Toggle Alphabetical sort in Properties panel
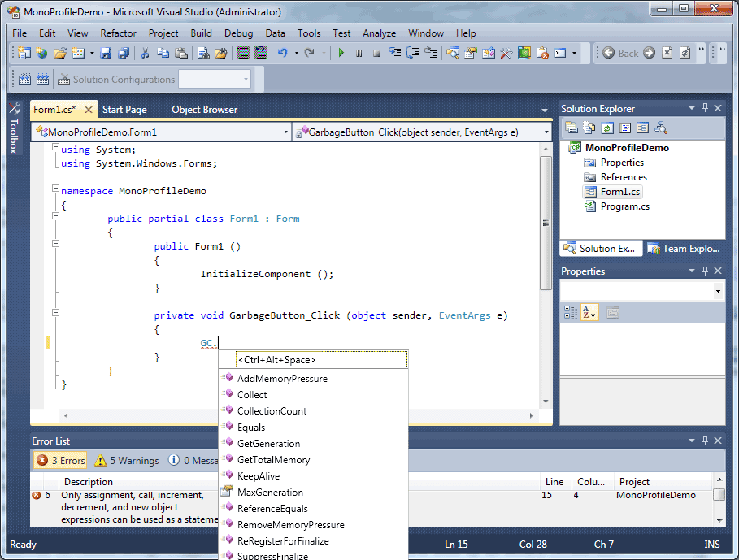The height and width of the screenshot is (560, 739). coord(589,312)
